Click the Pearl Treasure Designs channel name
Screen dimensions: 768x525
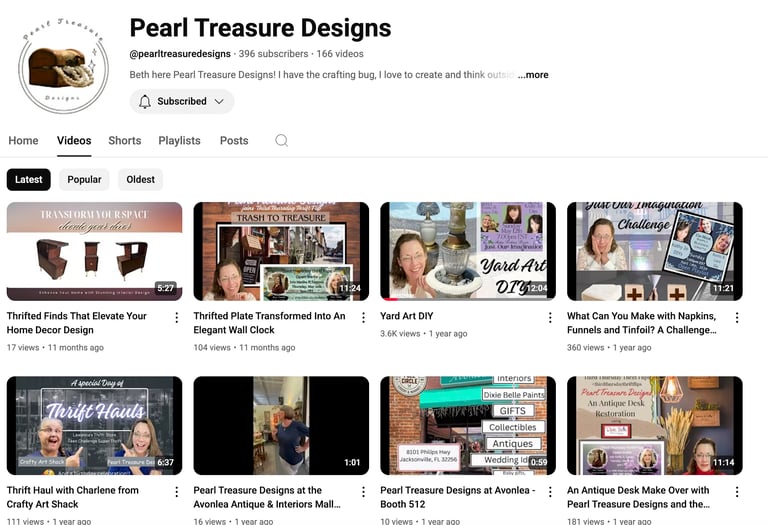260,28
